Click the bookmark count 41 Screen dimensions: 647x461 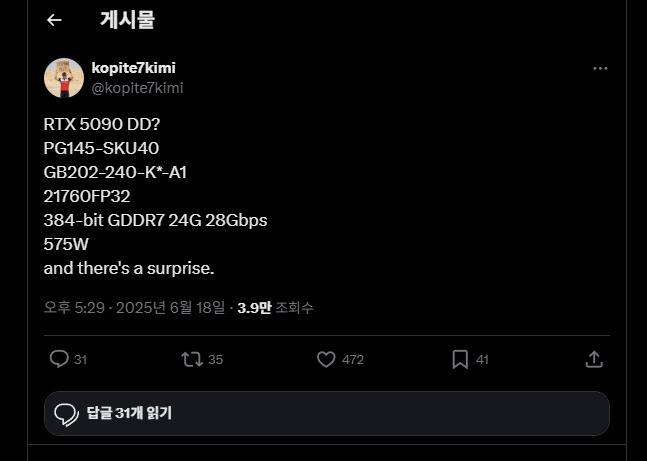coord(482,360)
